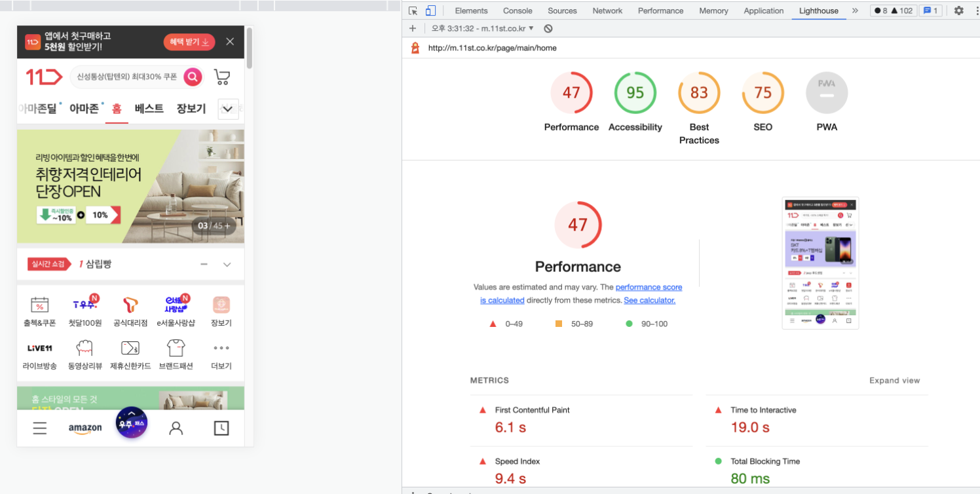Go to the Memory tab
This screenshot has height=494, width=980.
point(713,10)
